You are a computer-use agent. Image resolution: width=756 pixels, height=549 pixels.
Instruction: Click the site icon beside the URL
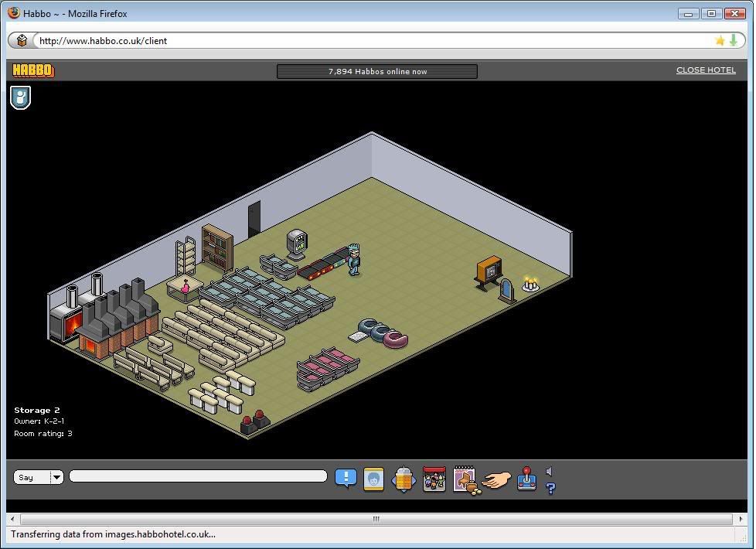point(22,40)
